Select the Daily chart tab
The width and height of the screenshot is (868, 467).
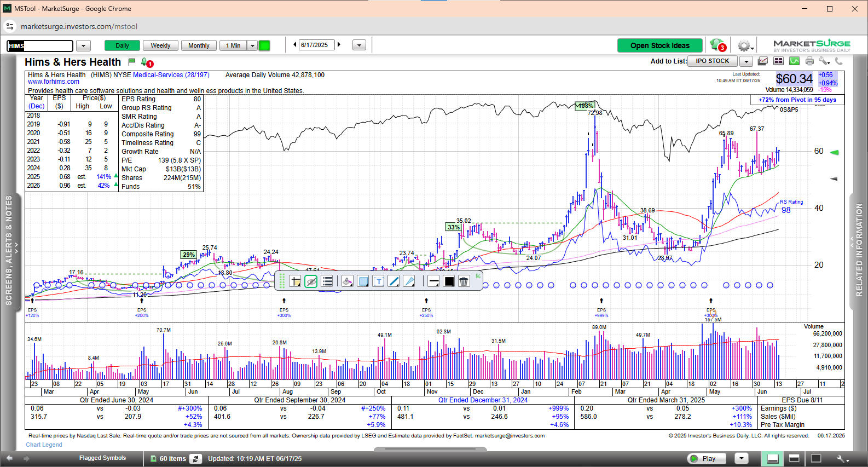[122, 45]
